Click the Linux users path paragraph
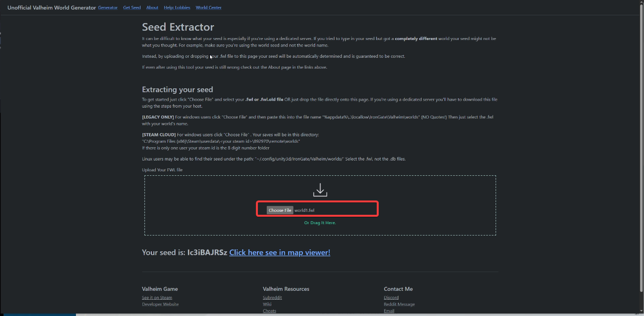 coord(274,158)
